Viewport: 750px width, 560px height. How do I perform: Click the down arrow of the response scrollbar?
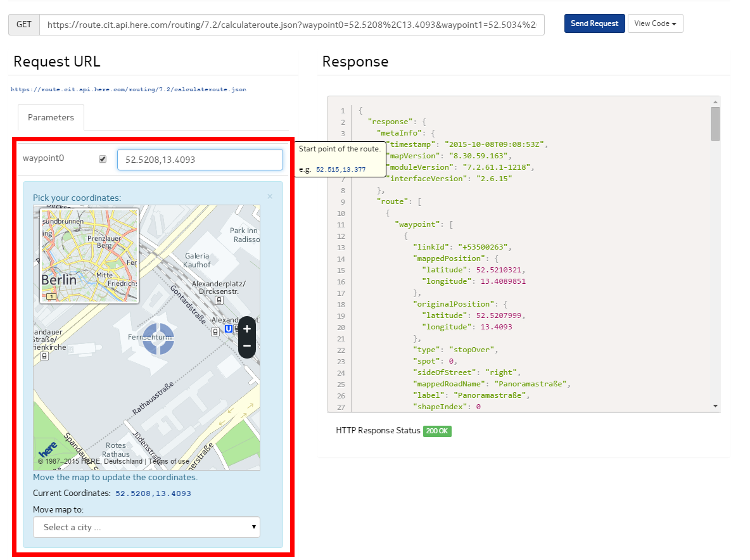click(x=715, y=406)
